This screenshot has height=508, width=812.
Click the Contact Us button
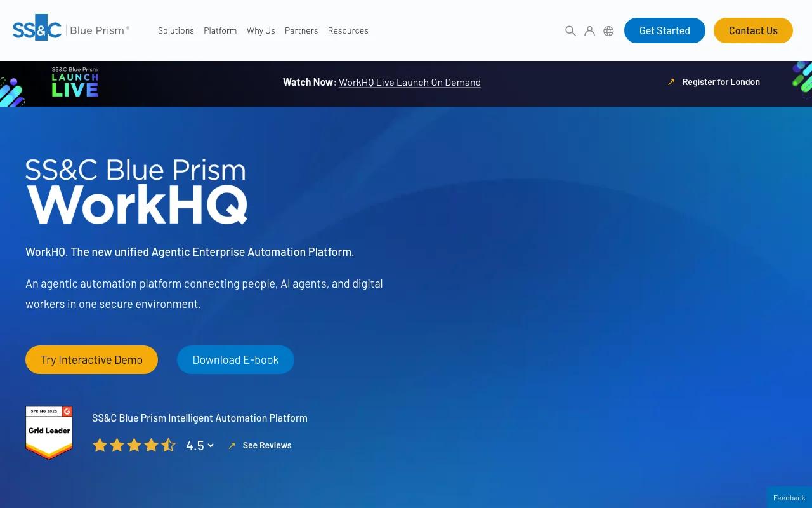tap(753, 30)
